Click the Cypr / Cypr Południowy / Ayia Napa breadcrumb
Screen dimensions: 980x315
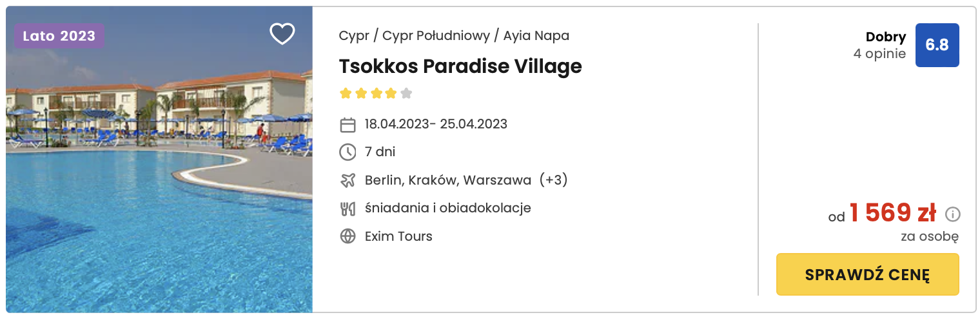[454, 36]
